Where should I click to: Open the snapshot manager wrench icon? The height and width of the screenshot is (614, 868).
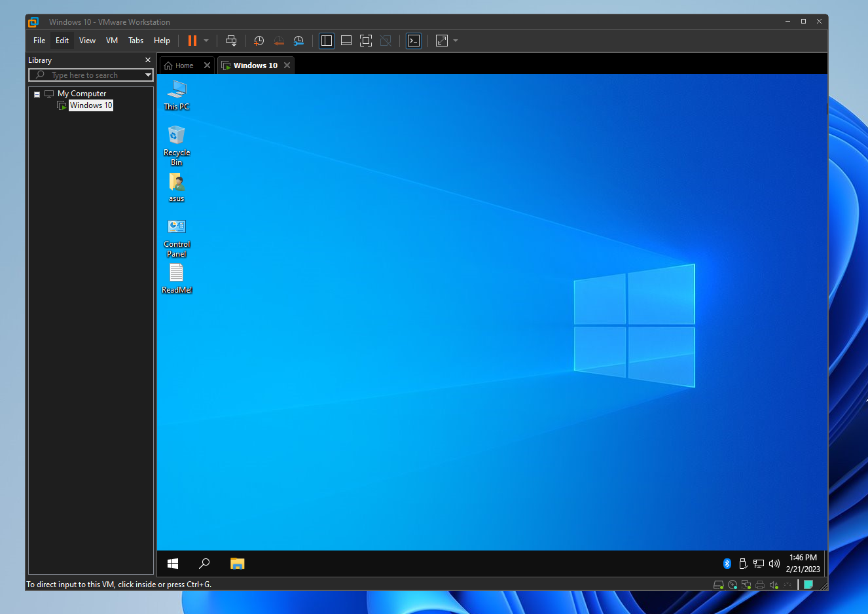click(298, 41)
